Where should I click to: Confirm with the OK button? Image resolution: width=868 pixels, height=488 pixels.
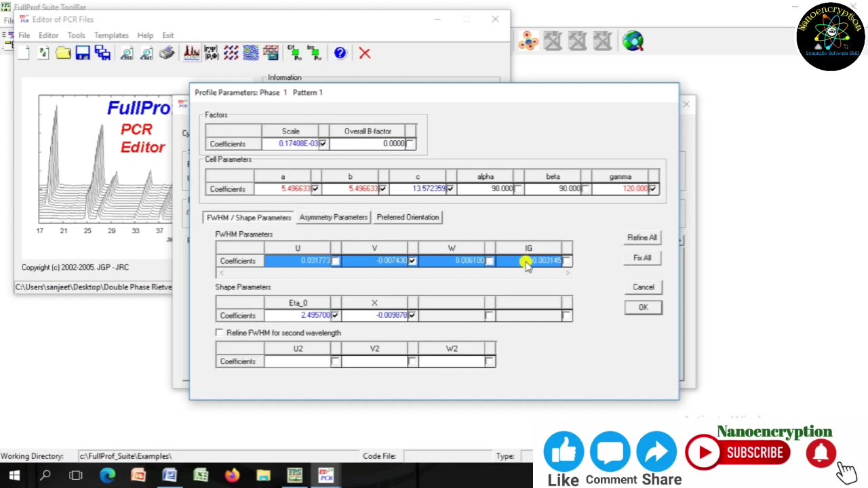pos(643,308)
